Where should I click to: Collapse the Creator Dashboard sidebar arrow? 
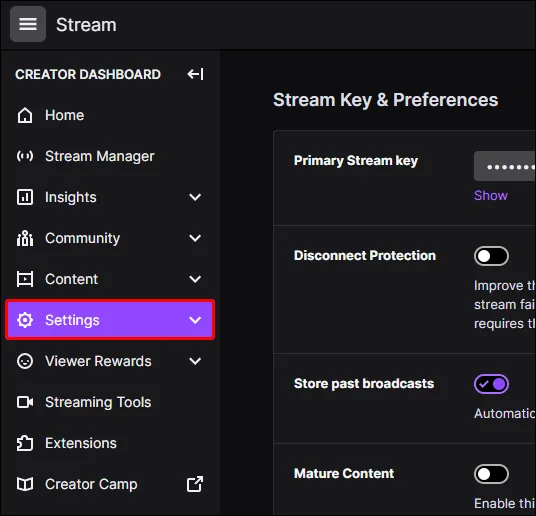[195, 74]
